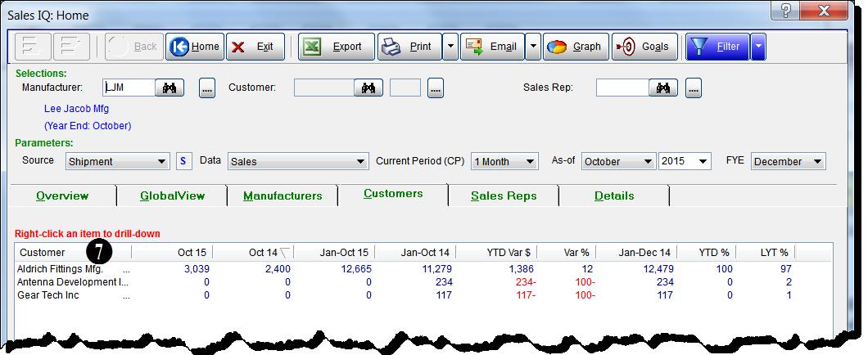This screenshot has height=355, width=868.
Task: Sort by the YTD Var $ column header
Action: (x=496, y=253)
